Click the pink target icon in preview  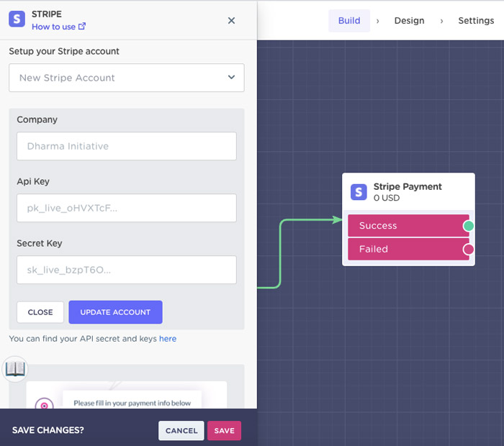point(45,404)
